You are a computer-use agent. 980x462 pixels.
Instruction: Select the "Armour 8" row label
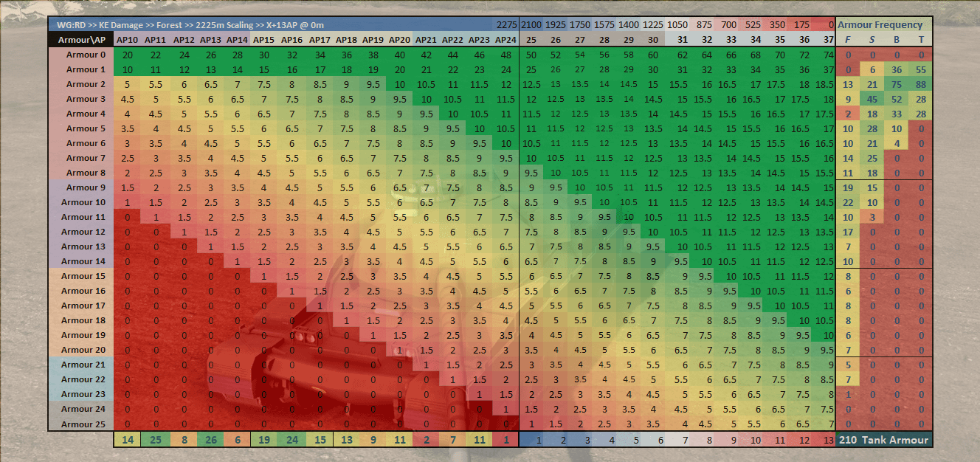81,173
